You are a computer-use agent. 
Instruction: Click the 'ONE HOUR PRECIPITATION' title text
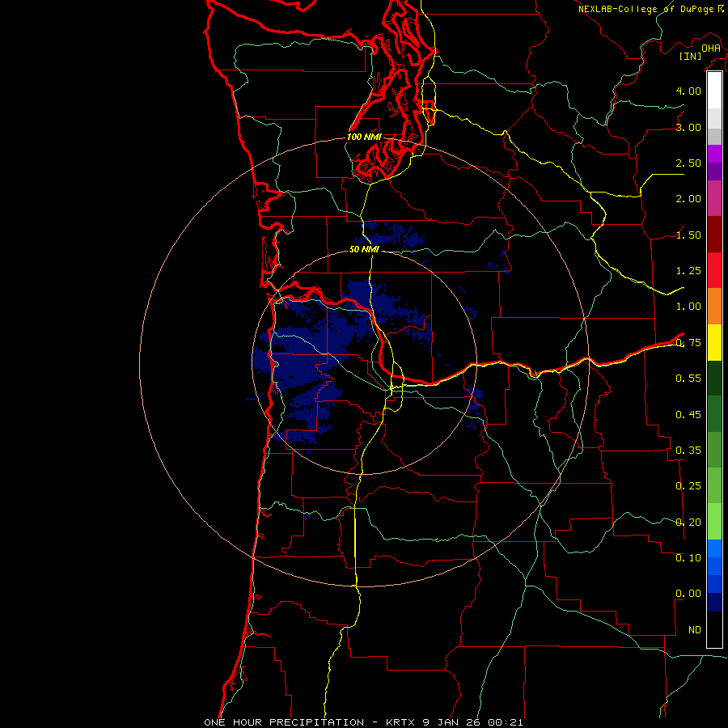point(284,722)
